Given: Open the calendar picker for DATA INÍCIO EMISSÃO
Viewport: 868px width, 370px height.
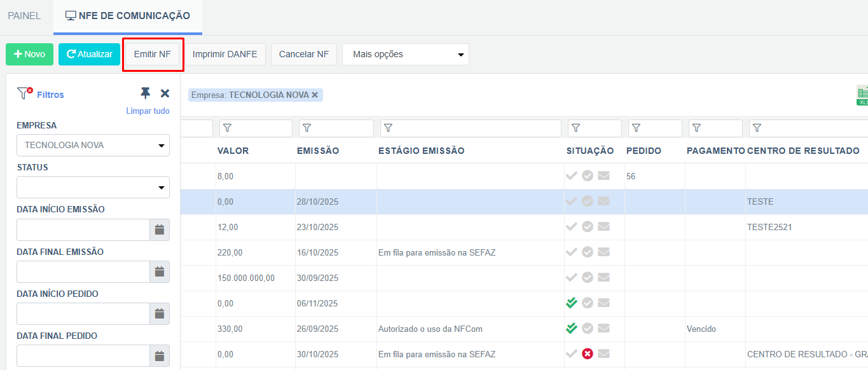Looking at the screenshot, I should [160, 229].
